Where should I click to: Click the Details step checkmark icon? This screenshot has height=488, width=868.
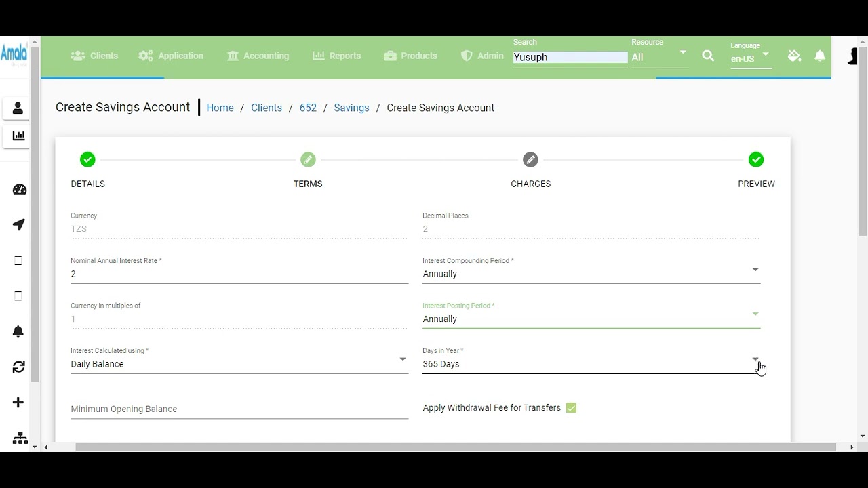(x=87, y=160)
